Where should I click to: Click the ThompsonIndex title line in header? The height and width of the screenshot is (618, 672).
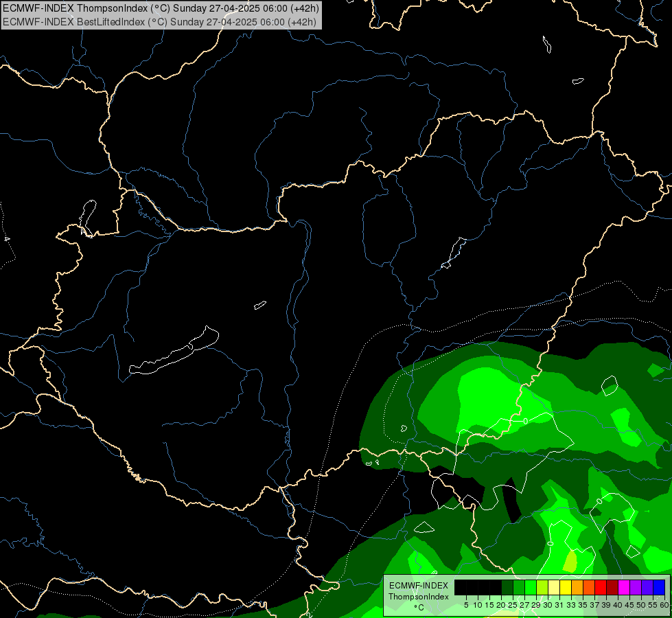tap(160, 8)
